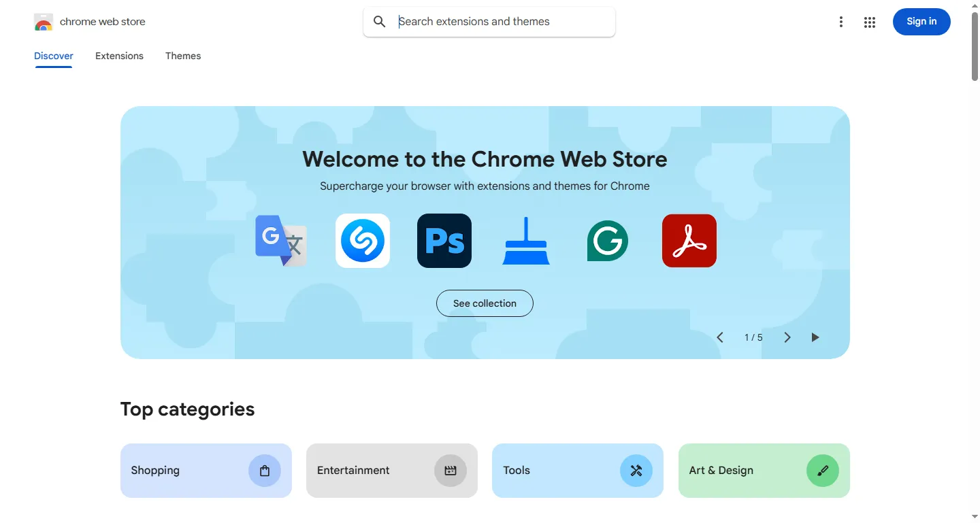Click the Tools wrench icon
980x523 pixels.
pyautogui.click(x=636, y=471)
